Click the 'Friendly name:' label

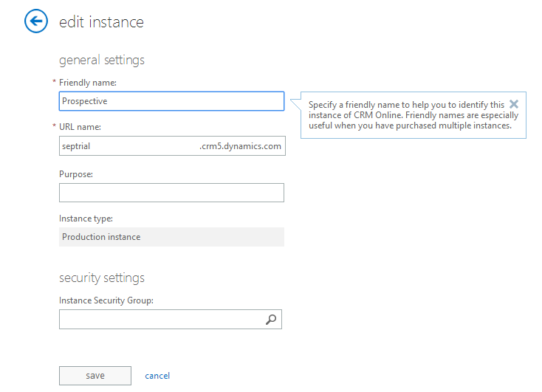point(88,83)
